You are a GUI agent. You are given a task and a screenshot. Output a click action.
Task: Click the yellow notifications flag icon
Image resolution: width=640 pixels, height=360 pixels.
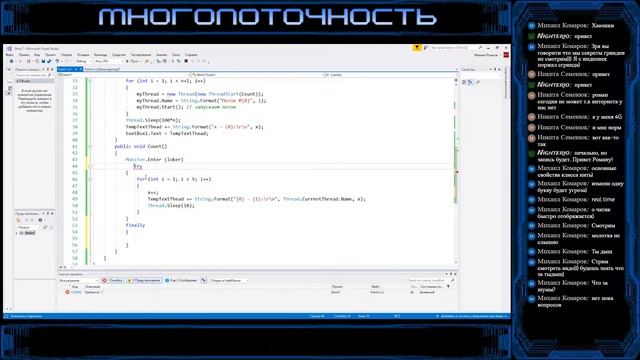coord(417,48)
